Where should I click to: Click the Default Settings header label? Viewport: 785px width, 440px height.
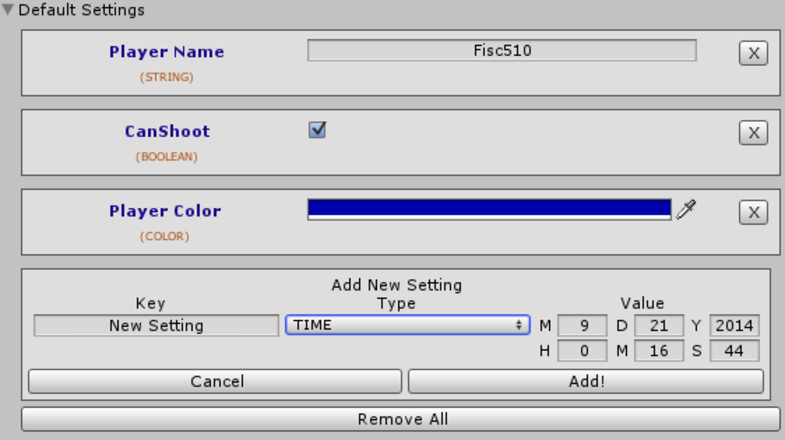click(x=81, y=10)
